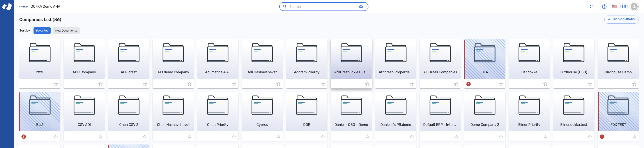Star All Israeli Companies
The height and width of the screenshot is (148, 644).
pos(456,84)
